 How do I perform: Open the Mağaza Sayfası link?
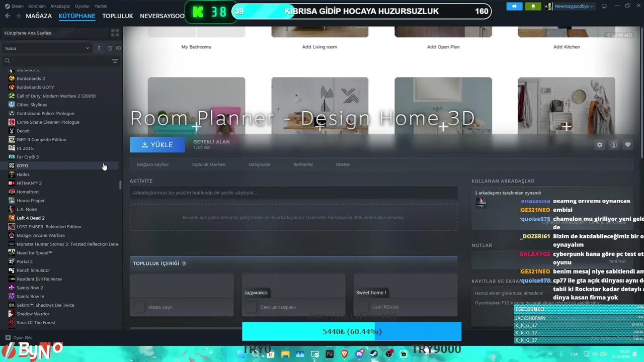(153, 164)
